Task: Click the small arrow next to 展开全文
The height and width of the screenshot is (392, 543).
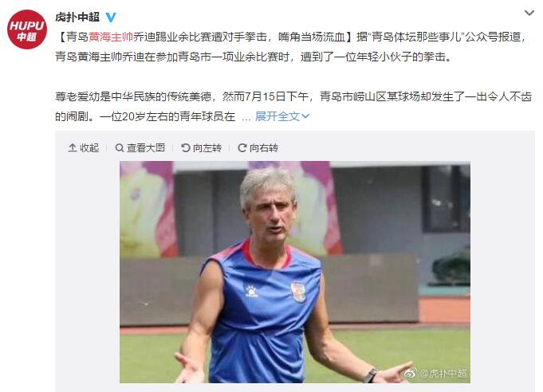Action: pyautogui.click(x=305, y=116)
